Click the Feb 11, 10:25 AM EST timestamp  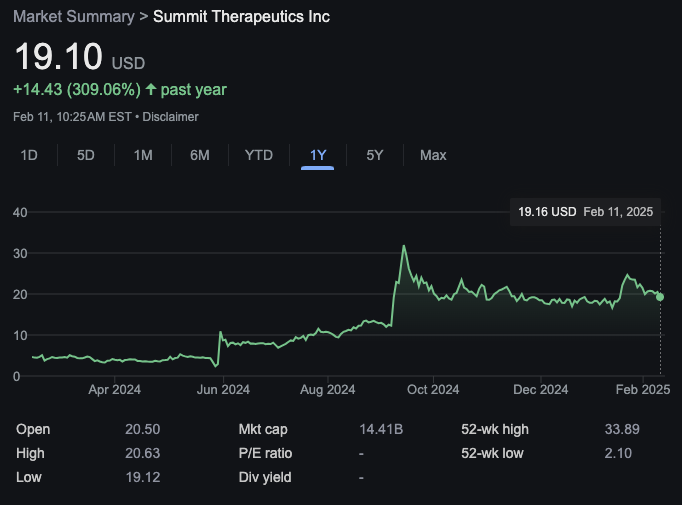[72, 117]
